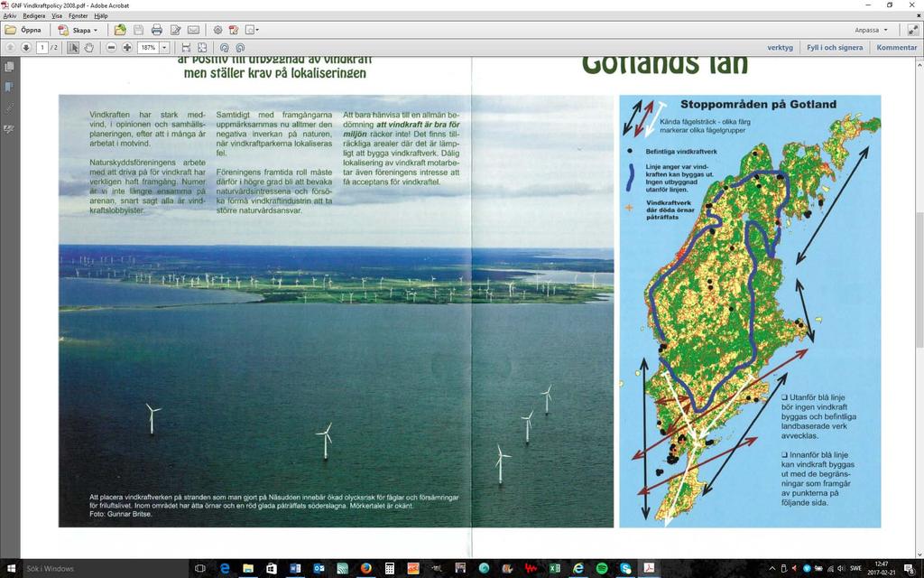Viewport: 924px width, 578px height.
Task: Click the send email envelope icon
Action: click(193, 30)
